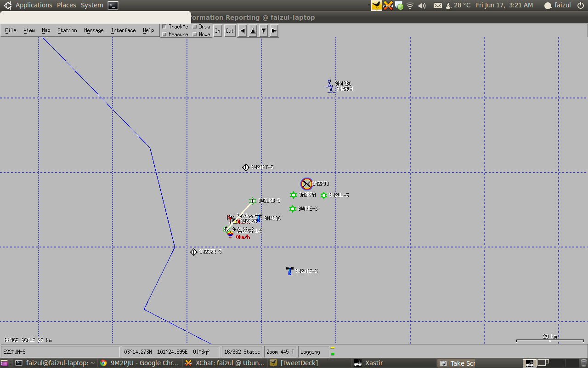588x368 pixels.
Task: Open the Map menu
Action: (46, 30)
